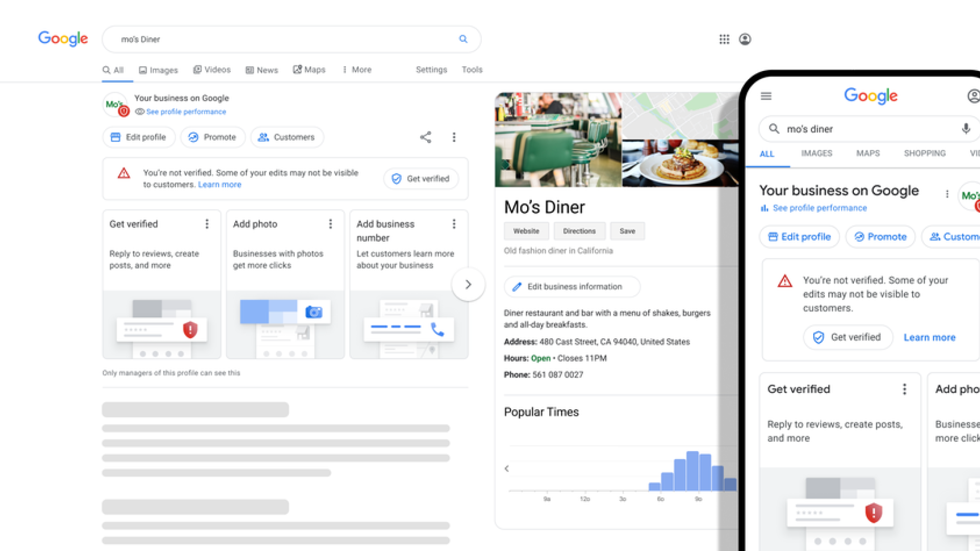This screenshot has width=980, height=551.
Task: Click the Save button for Mo's Diner
Action: point(627,231)
